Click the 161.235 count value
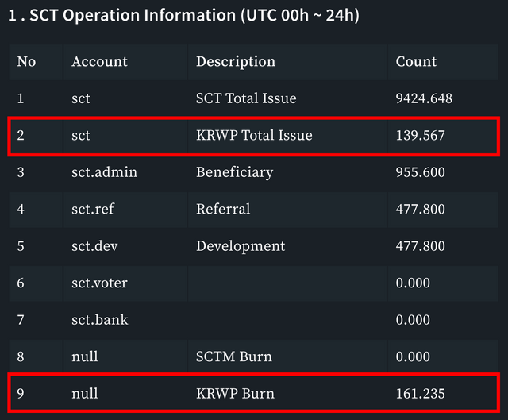 (420, 394)
